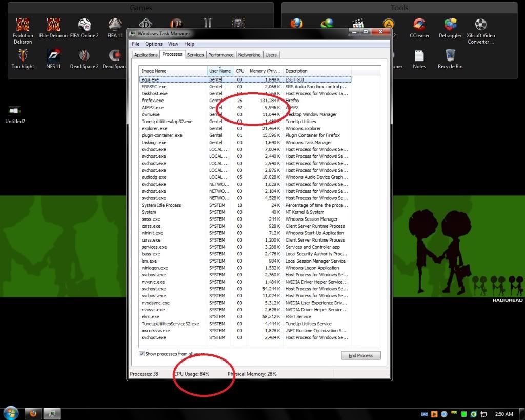This screenshot has height=420, width=525.
Task: Click the Task Manager taskbar button
Action: pyautogui.click(x=52, y=414)
